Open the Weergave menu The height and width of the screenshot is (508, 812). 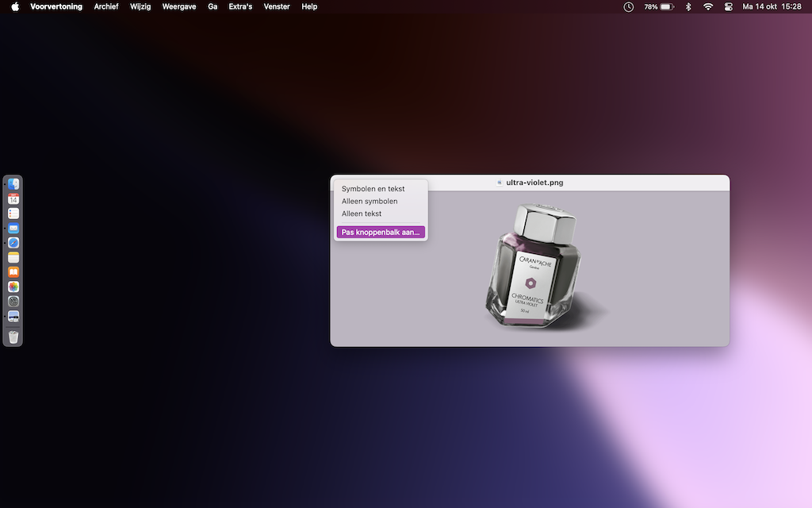click(x=179, y=6)
